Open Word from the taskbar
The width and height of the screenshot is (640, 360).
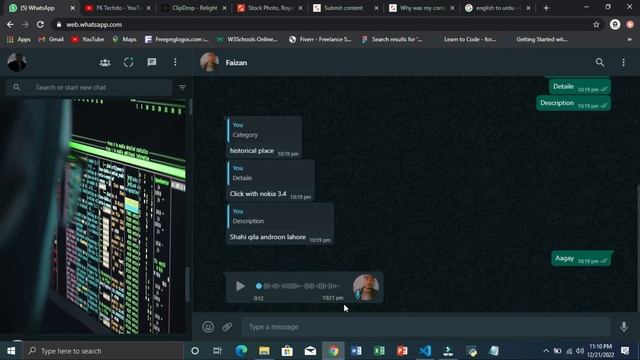[x=356, y=351]
